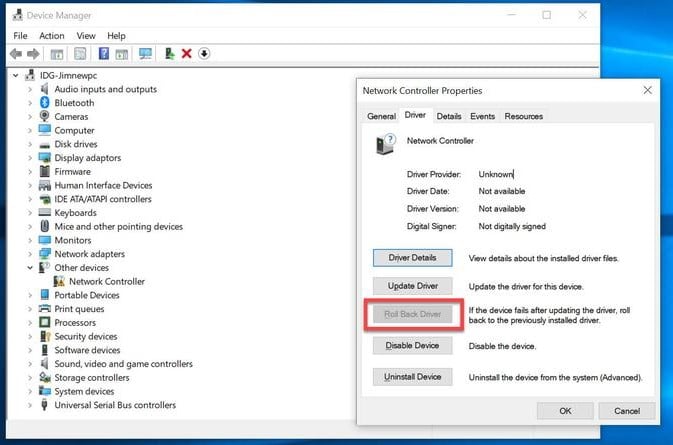Expand the Display adaptors category

[x=30, y=158]
